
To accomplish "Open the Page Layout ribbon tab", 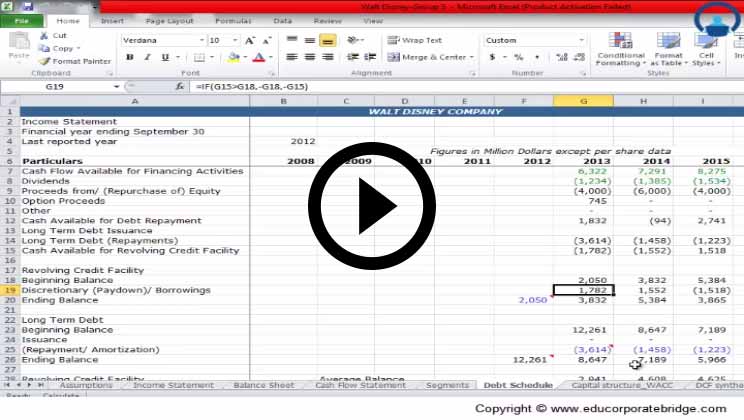I will point(169,20).
